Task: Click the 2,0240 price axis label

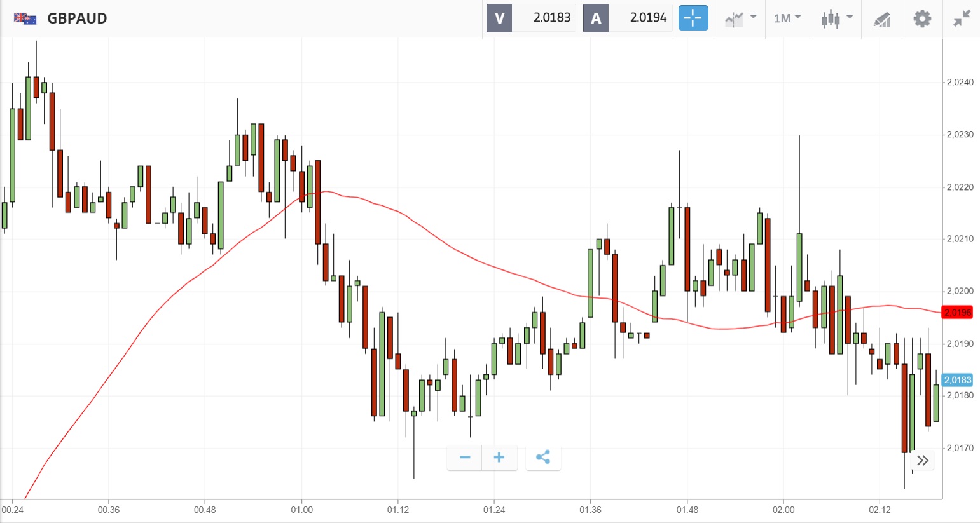Action: (960, 82)
